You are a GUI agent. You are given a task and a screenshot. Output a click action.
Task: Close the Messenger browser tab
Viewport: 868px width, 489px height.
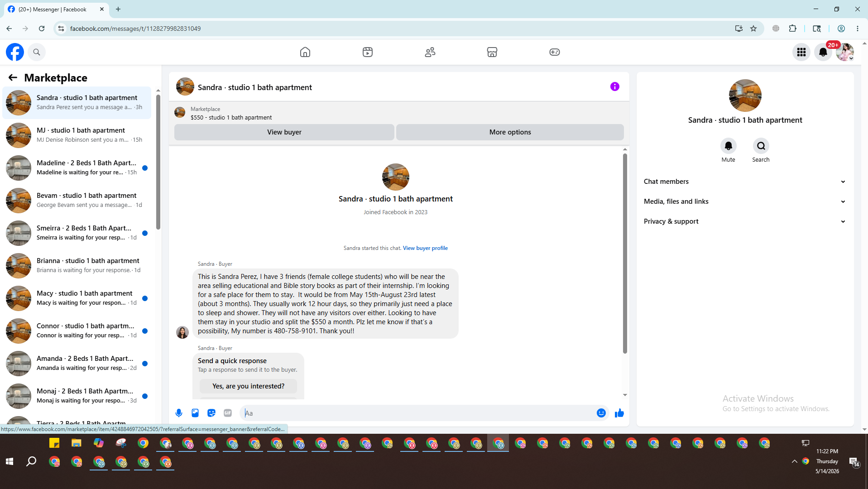pos(102,9)
